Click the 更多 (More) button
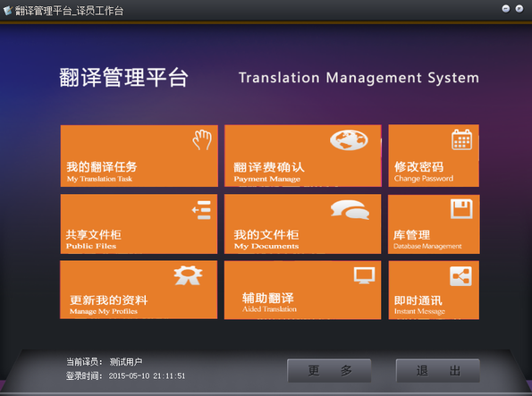The image size is (532, 396). [329, 371]
